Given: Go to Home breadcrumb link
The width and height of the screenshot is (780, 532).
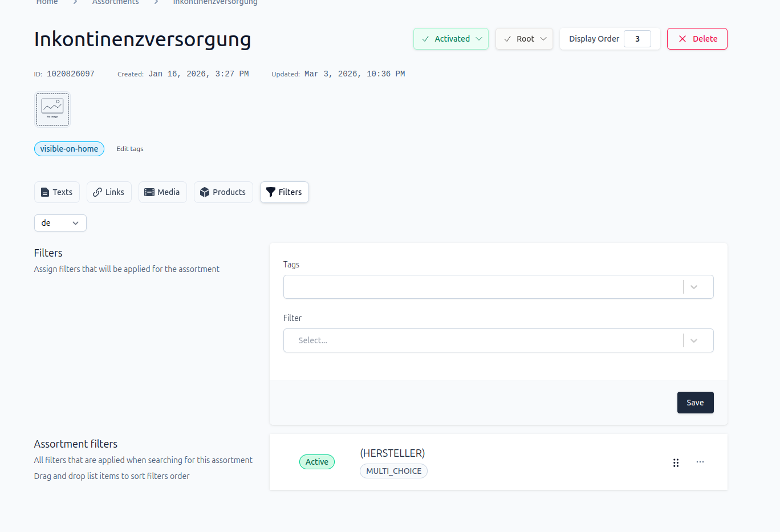Looking at the screenshot, I should coord(47,2).
